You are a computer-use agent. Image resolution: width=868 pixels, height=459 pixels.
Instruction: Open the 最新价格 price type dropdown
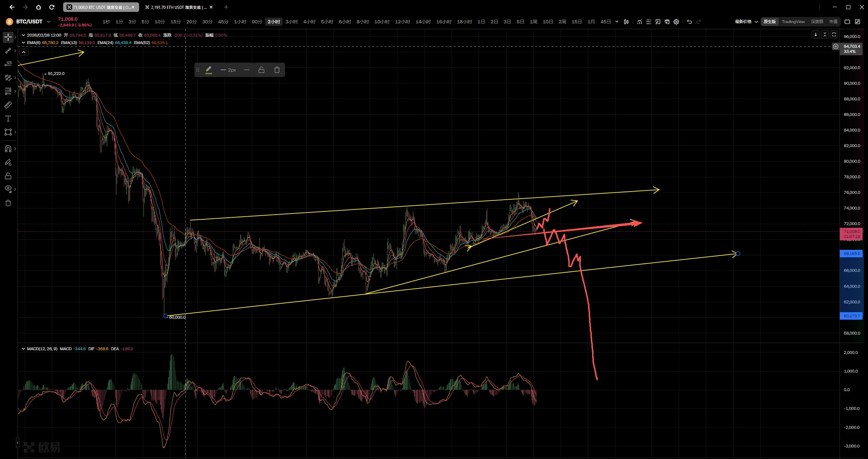coord(746,22)
